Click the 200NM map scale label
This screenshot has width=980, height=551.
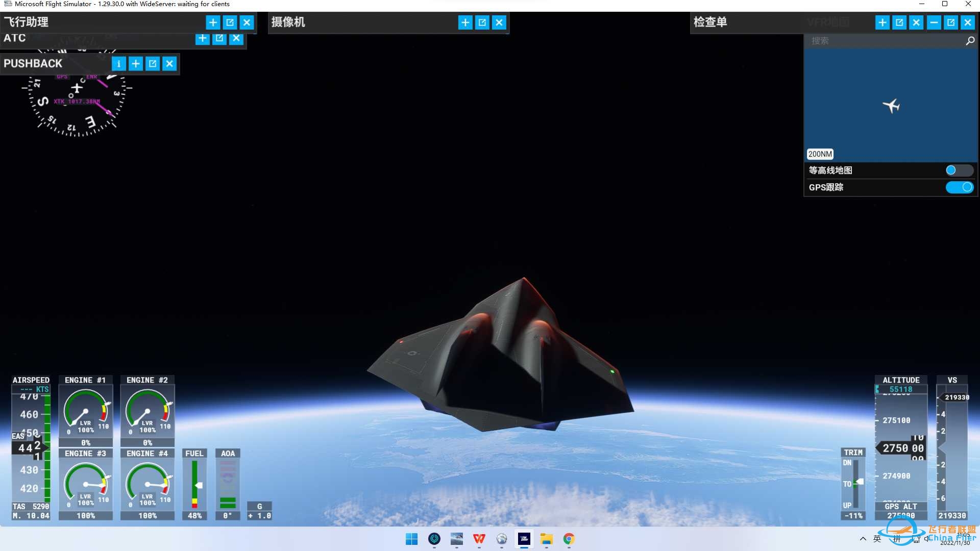click(x=820, y=154)
